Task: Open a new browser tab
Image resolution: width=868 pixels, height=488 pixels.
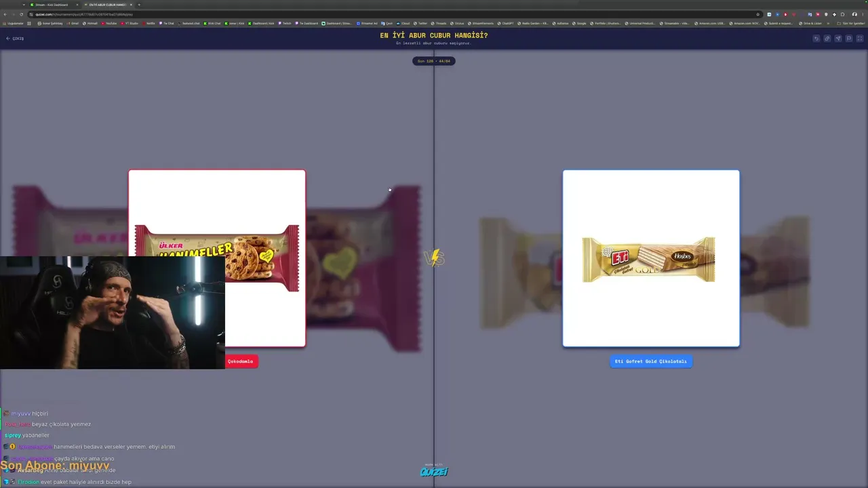Action: point(139,5)
